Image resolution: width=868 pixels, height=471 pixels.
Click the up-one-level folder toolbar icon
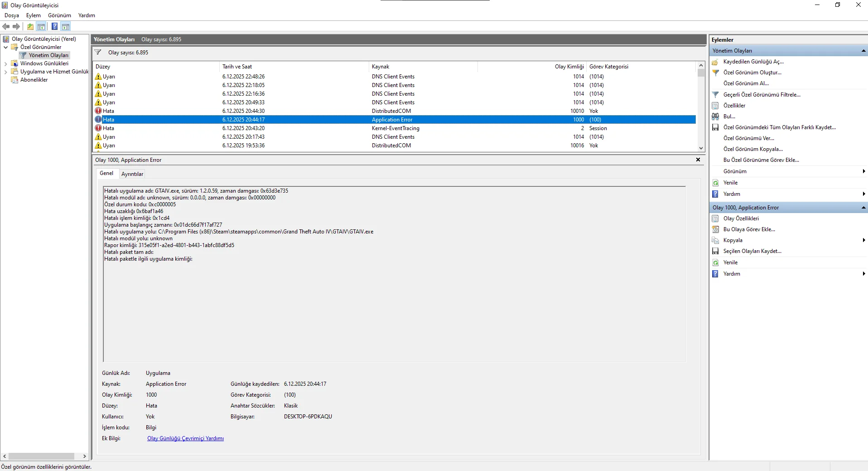(x=30, y=26)
